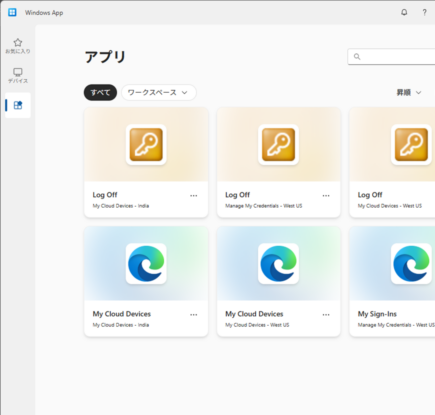
Task: Click the search magnifier icon
Action: [x=357, y=57]
